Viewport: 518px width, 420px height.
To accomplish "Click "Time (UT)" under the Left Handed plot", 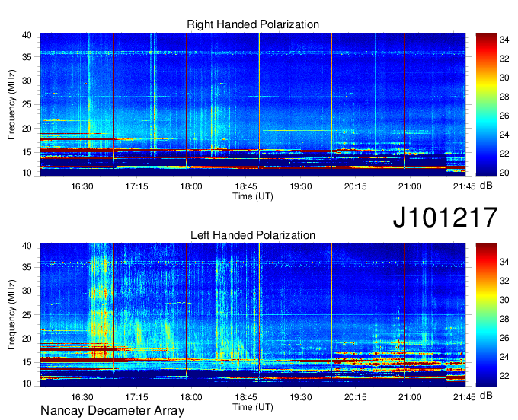I will click(x=253, y=407).
